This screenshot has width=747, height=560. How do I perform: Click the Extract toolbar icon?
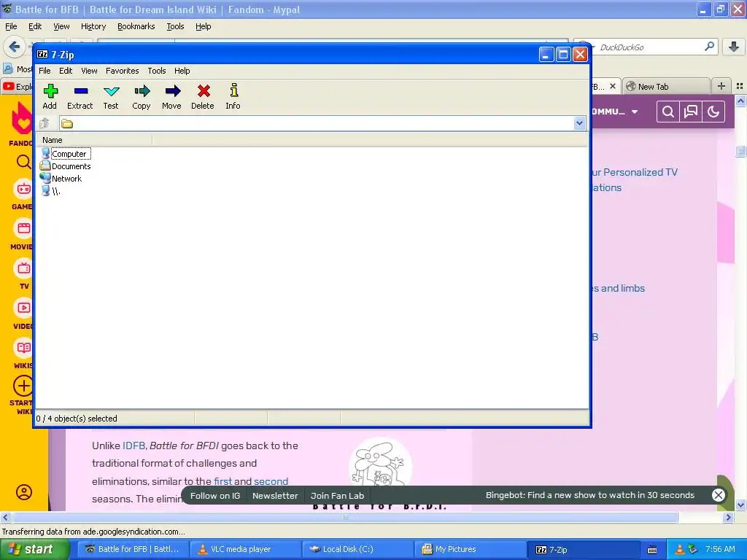coord(80,97)
